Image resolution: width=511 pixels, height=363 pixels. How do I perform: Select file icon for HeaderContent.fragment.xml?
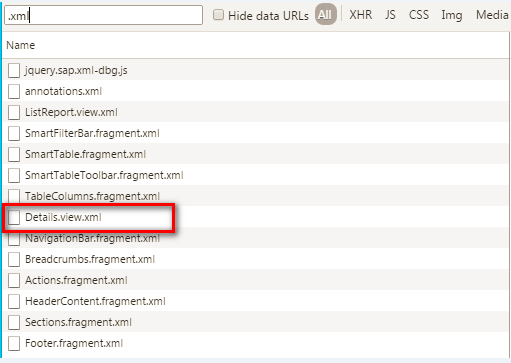(x=14, y=301)
